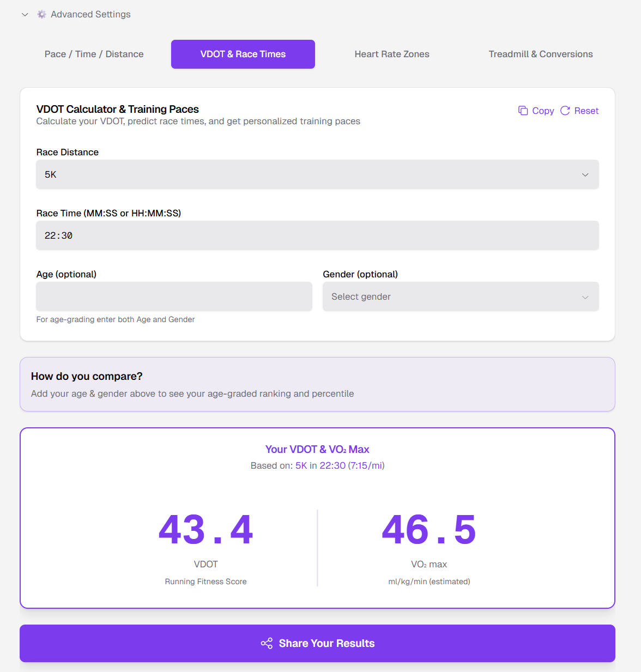The height and width of the screenshot is (672, 641).
Task: Collapse Advanced Settings with the chevron
Action: pyautogui.click(x=25, y=15)
